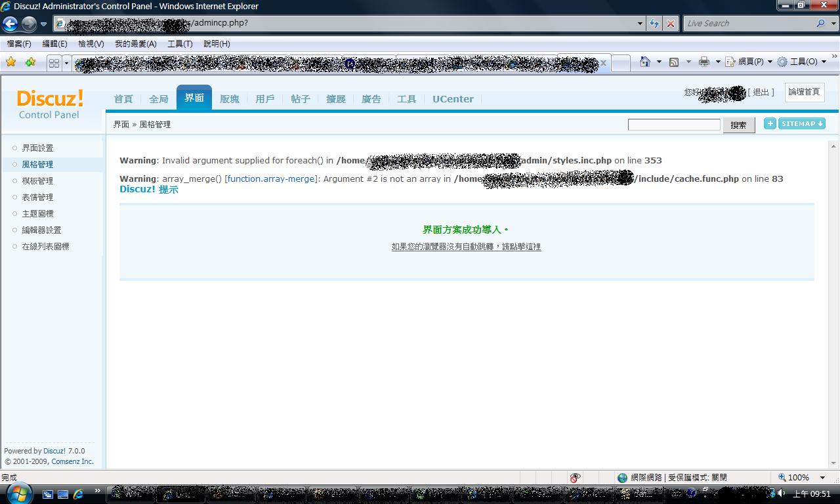Click the Live Search magnifier icon
The width and height of the screenshot is (840, 504).
pos(820,23)
